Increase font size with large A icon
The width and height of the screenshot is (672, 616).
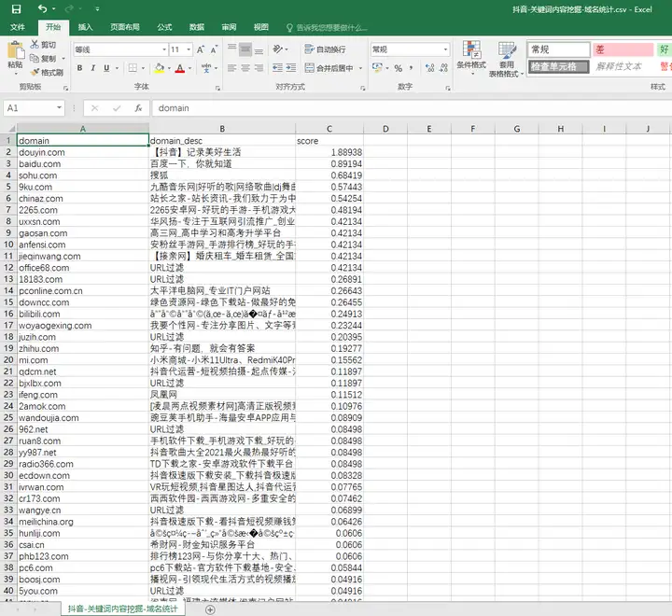click(200, 49)
